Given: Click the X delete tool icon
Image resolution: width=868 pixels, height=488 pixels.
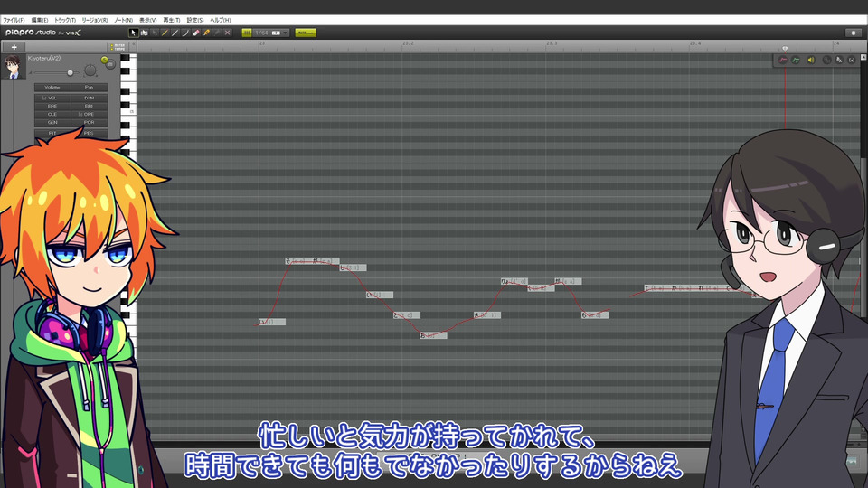Looking at the screenshot, I should coord(228,33).
